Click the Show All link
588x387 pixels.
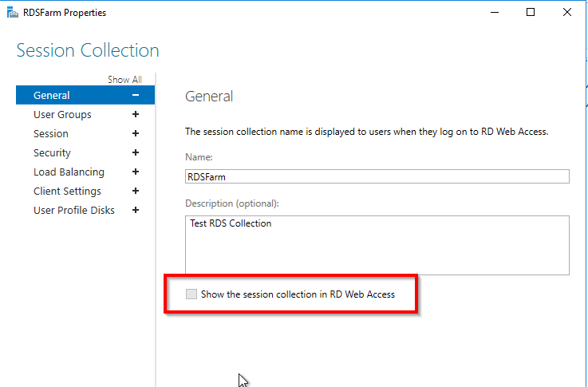point(124,80)
